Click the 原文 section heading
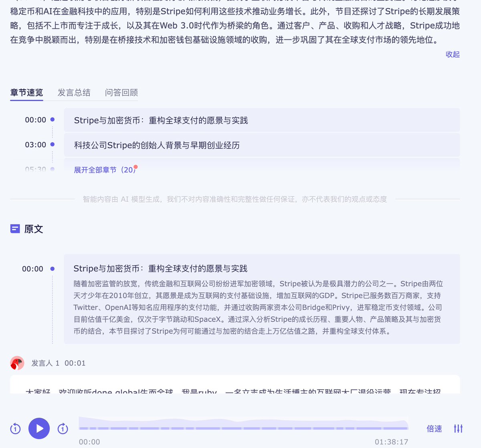Image resolution: width=481 pixels, height=448 pixels. (x=34, y=229)
